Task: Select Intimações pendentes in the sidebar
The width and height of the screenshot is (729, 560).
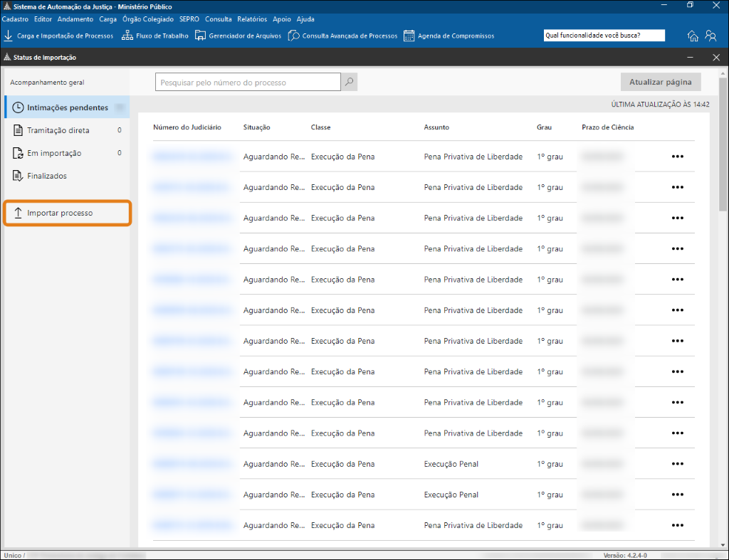Action: (x=67, y=107)
